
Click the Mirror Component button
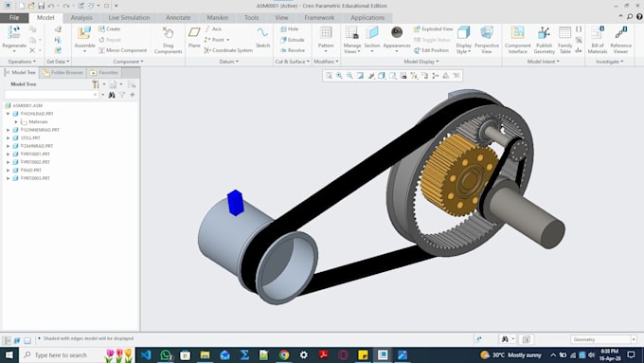click(x=122, y=50)
